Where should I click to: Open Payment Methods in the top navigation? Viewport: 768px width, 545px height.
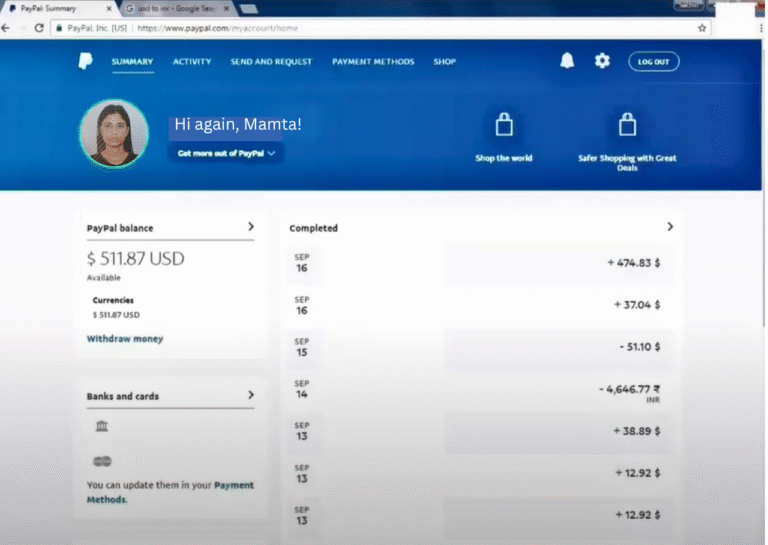373,62
